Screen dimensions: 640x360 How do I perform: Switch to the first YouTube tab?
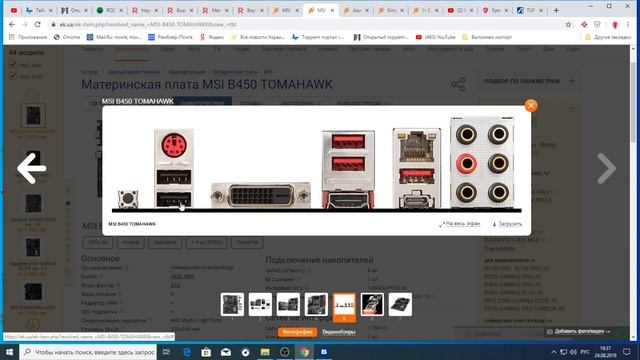[13, 10]
